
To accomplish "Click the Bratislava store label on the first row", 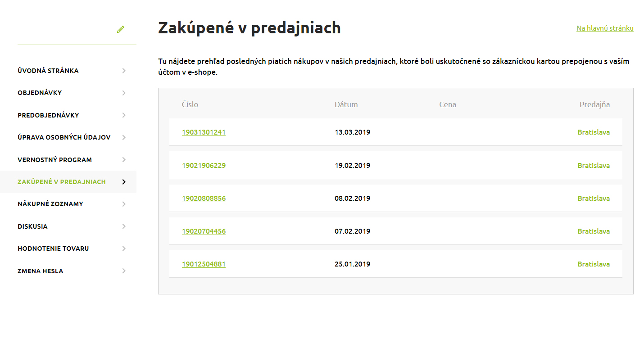I will coord(594,132).
